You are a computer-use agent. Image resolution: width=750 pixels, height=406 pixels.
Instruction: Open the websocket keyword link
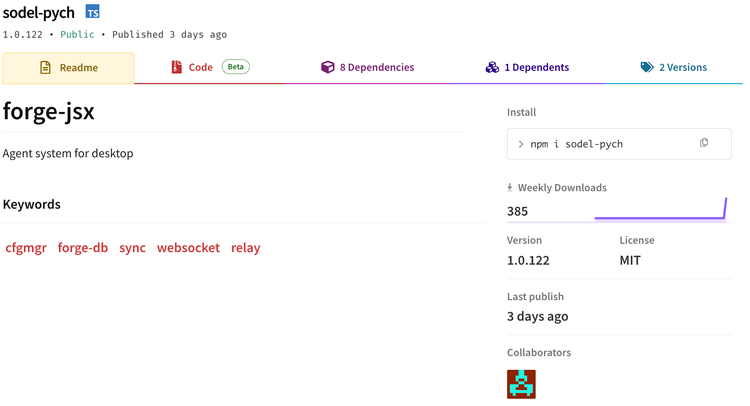click(x=188, y=248)
